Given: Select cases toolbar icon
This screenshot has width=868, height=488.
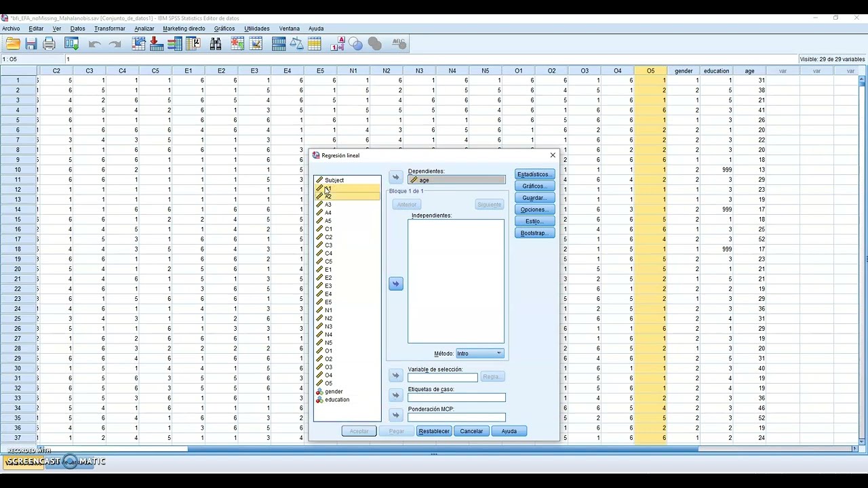Looking at the screenshot, I should (314, 44).
